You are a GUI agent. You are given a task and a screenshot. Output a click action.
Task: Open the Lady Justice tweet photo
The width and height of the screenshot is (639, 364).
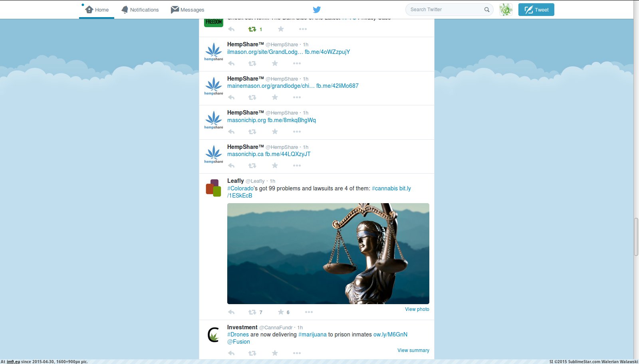328,253
